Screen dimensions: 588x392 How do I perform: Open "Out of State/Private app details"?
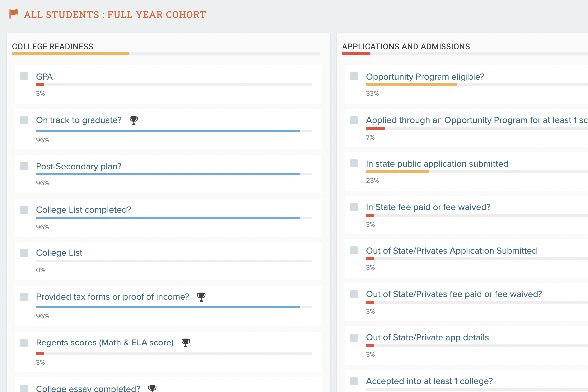pos(427,337)
